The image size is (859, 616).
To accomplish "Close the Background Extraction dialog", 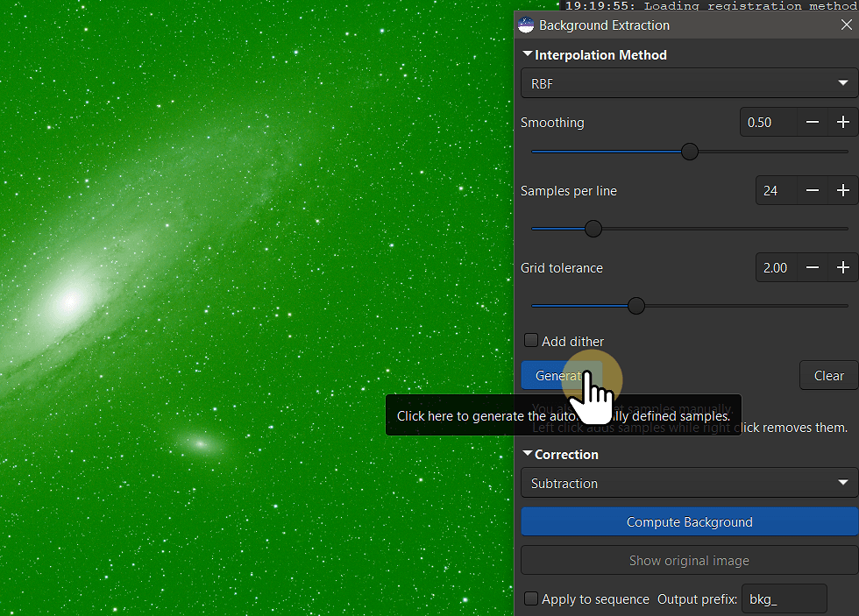I will tap(846, 25).
